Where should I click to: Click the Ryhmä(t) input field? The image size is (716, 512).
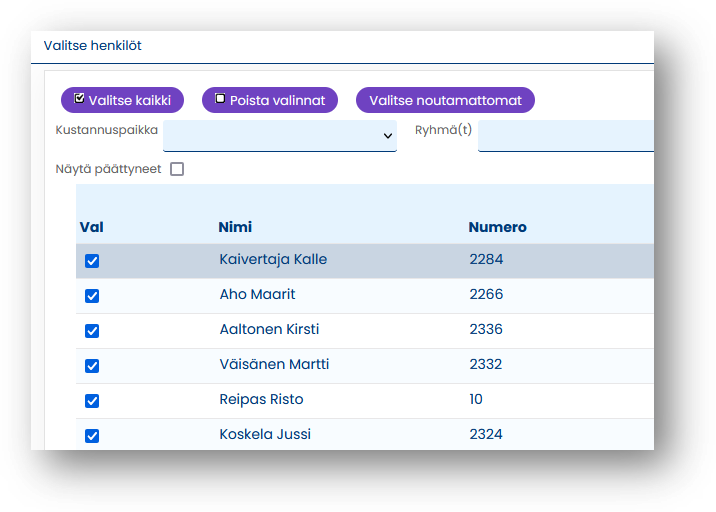565,136
